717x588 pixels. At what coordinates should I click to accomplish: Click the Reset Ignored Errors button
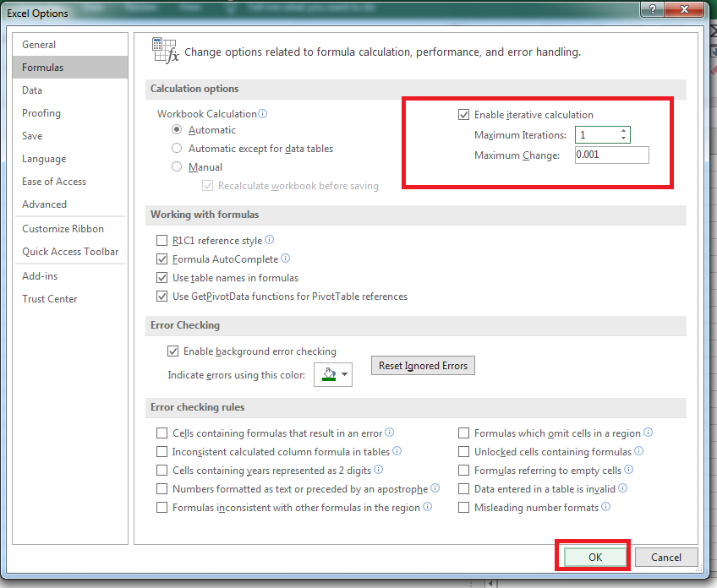click(423, 366)
